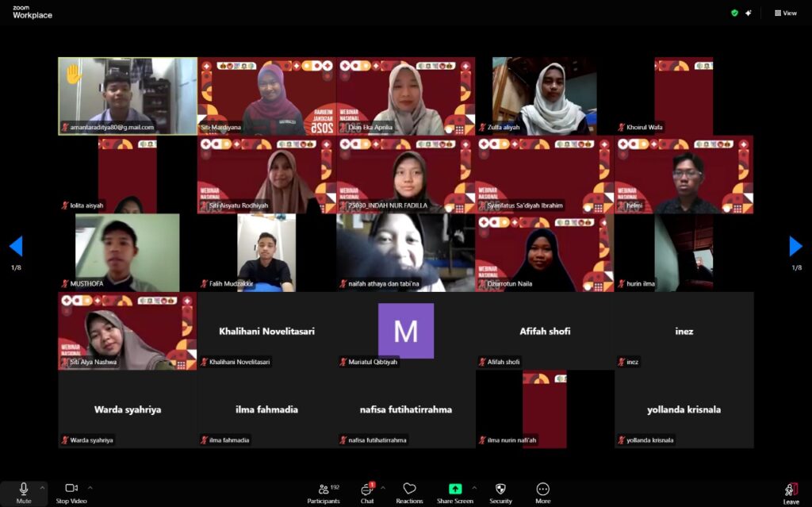Go to next page of participants
The height and width of the screenshot is (507, 812).
(796, 247)
